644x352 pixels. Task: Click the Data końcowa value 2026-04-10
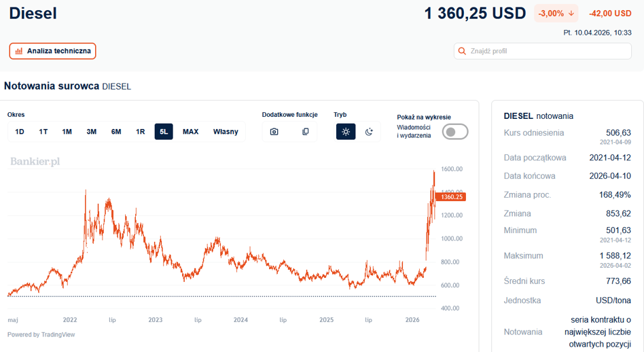point(610,176)
